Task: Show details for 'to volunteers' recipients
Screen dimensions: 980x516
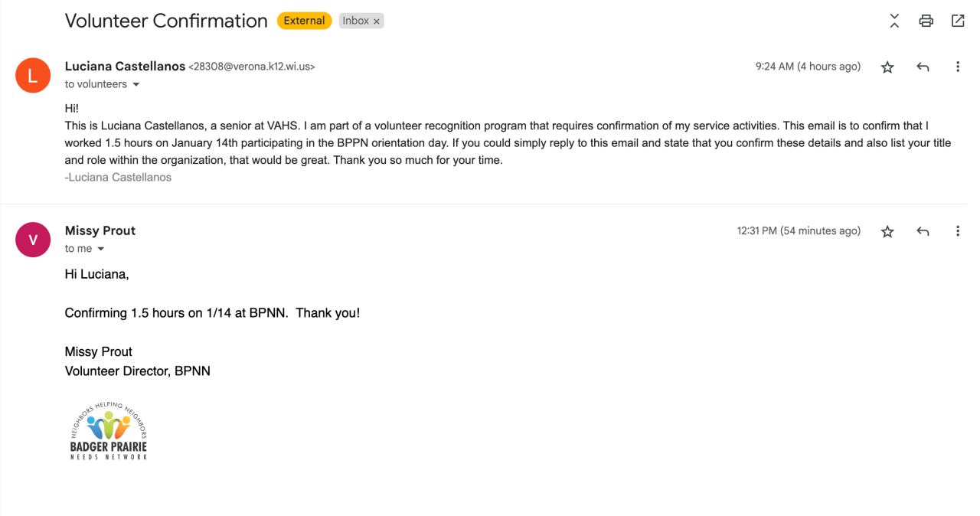Action: [x=136, y=84]
